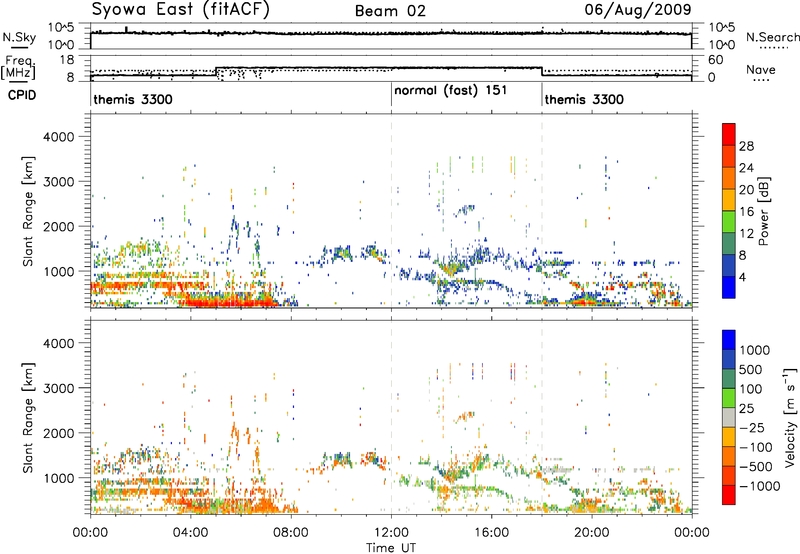This screenshot has width=800, height=554.
Task: Click the "24" value on Power colorbar
Action: click(x=746, y=168)
